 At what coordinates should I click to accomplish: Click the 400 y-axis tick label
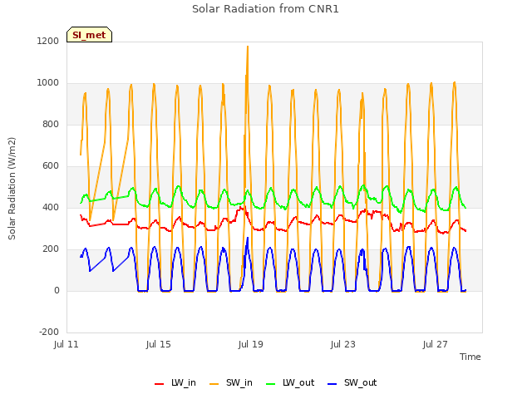(x=51, y=207)
